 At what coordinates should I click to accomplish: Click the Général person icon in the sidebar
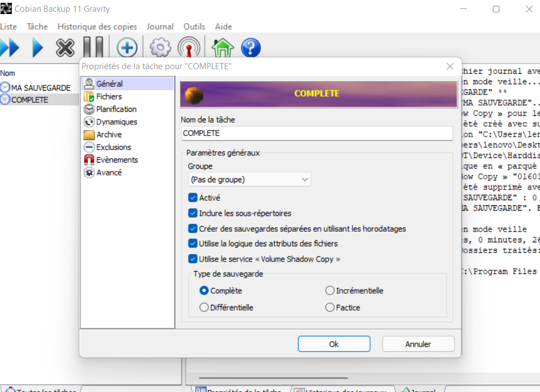coord(89,83)
